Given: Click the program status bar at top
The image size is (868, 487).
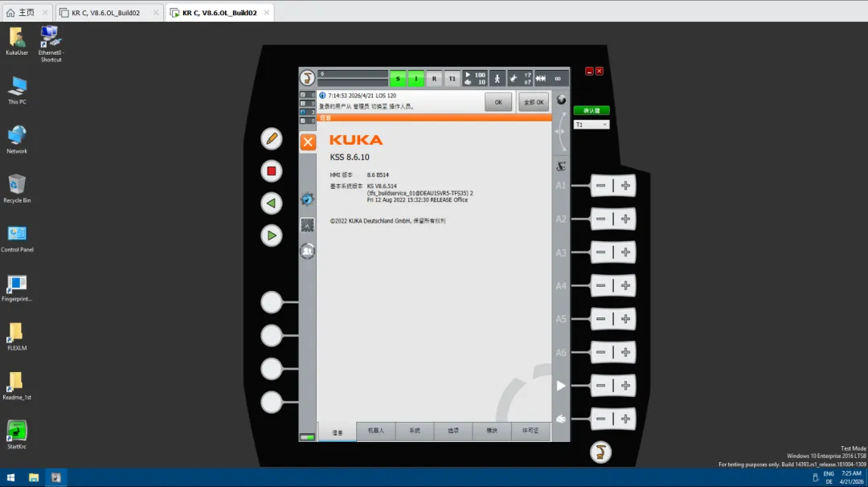Looking at the screenshot, I should (353, 78).
